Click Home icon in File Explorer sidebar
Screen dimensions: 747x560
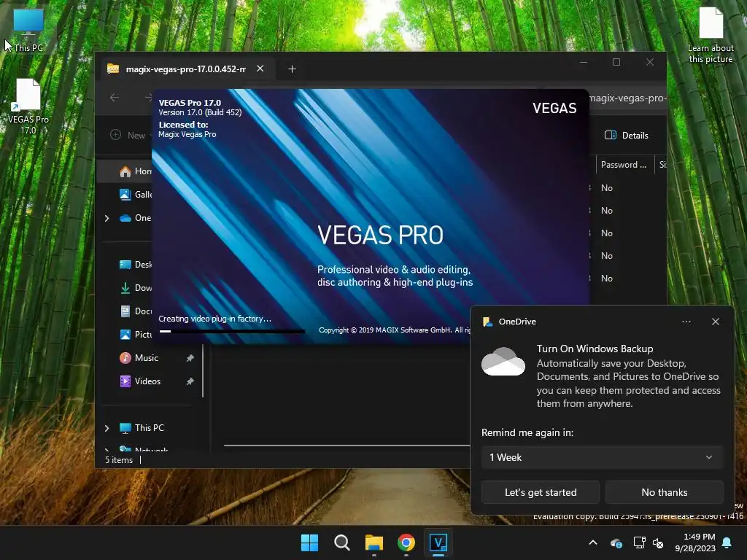coord(125,171)
